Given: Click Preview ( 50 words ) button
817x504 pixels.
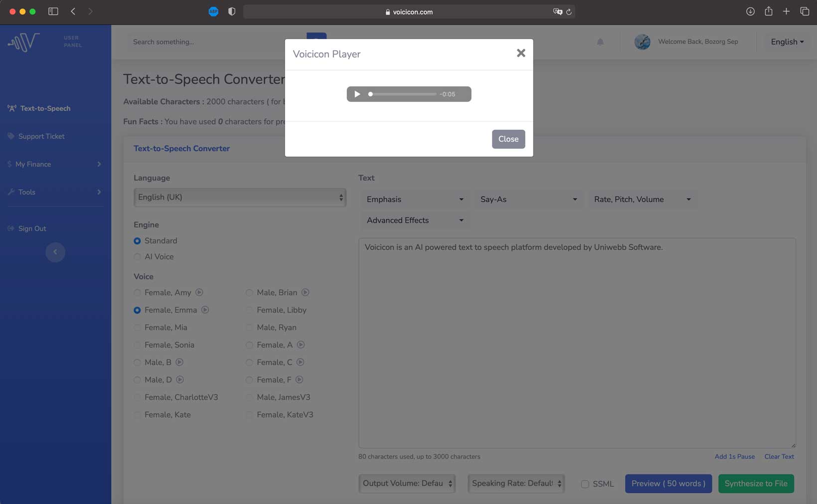Looking at the screenshot, I should tap(668, 484).
